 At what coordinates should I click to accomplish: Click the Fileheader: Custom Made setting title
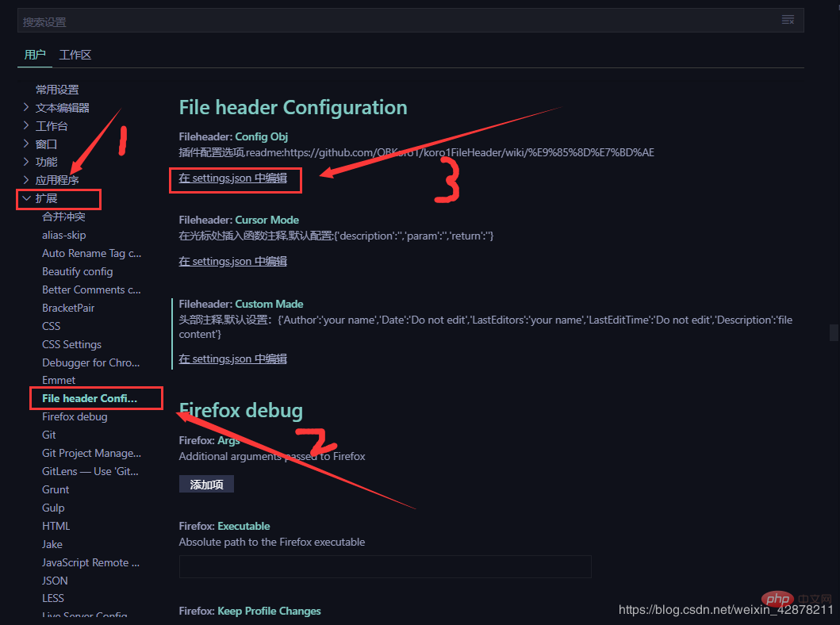pos(241,304)
